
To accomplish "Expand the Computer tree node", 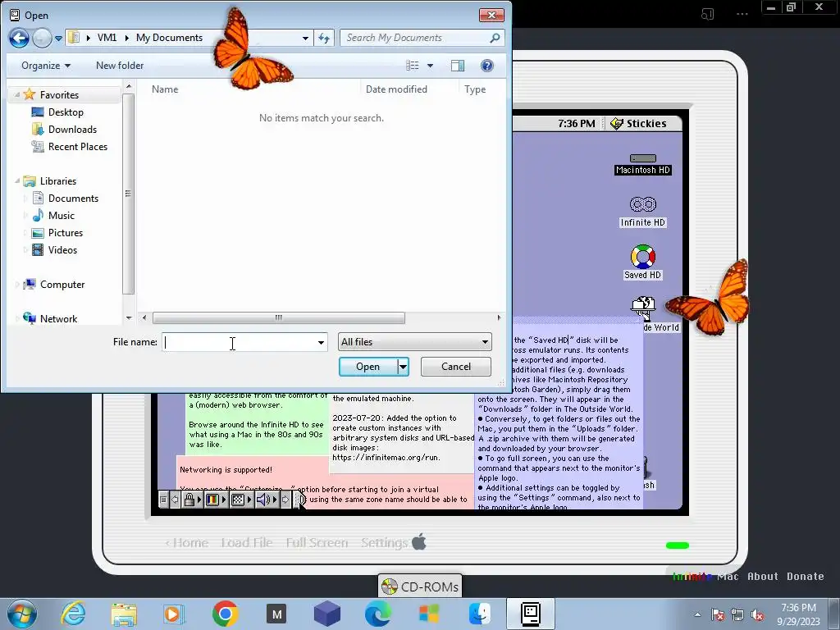I will pyautogui.click(x=17, y=285).
